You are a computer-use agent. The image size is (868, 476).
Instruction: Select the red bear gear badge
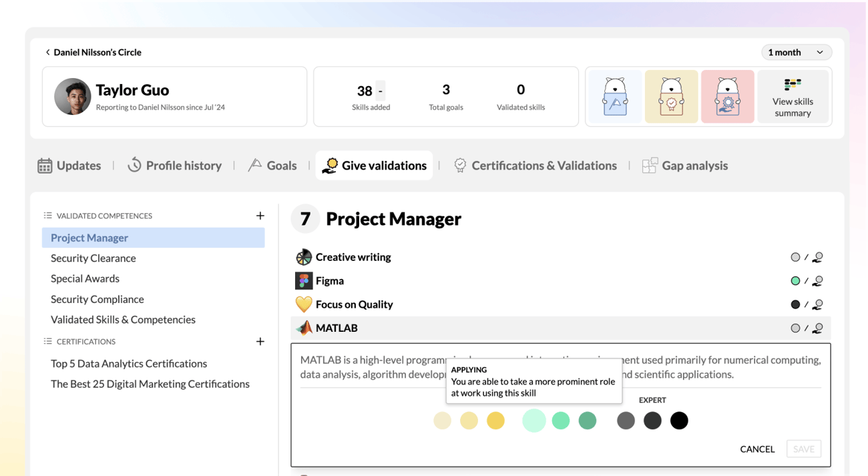click(727, 97)
